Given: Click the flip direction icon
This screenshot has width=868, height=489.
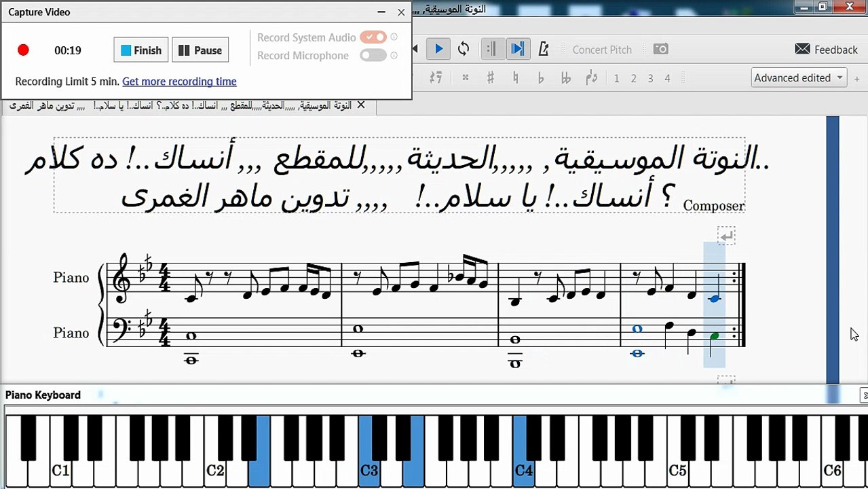Looking at the screenshot, I should pos(591,78).
